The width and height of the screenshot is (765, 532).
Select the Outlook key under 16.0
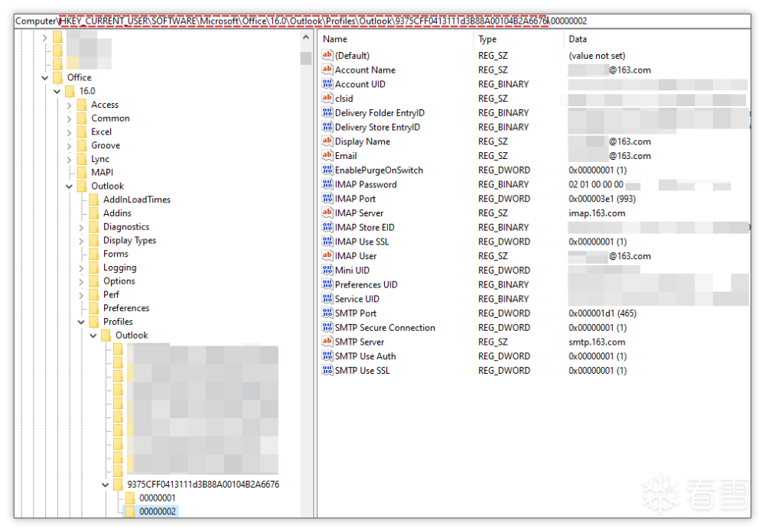pos(107,187)
